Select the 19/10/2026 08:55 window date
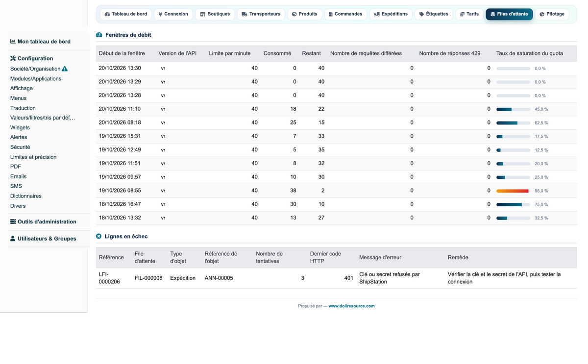Image resolution: width=588 pixels, height=364 pixels. click(x=120, y=191)
